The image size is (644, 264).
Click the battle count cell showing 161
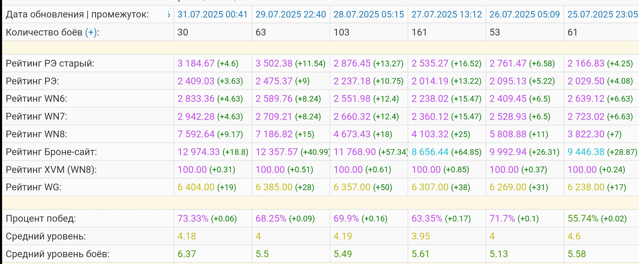point(419,32)
